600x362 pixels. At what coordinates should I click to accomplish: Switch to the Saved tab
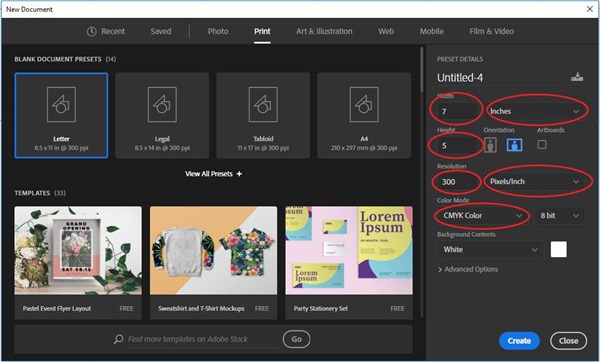tap(161, 31)
